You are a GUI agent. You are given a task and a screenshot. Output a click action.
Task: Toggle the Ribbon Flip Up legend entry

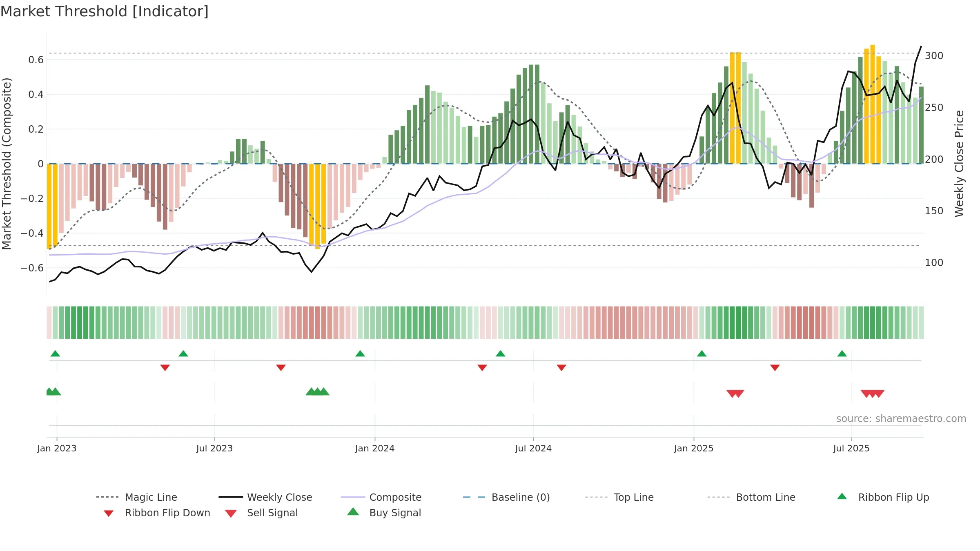pyautogui.click(x=883, y=497)
